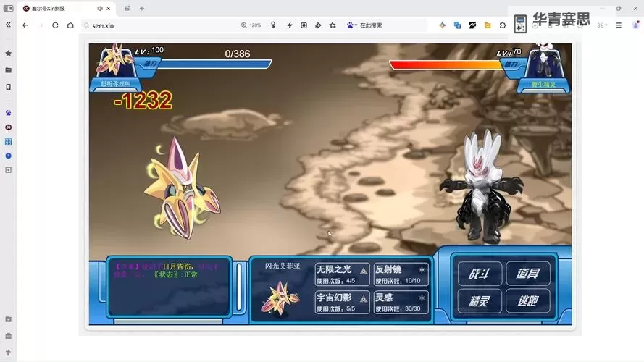Click the 战斗 (Fight) button

click(x=479, y=274)
